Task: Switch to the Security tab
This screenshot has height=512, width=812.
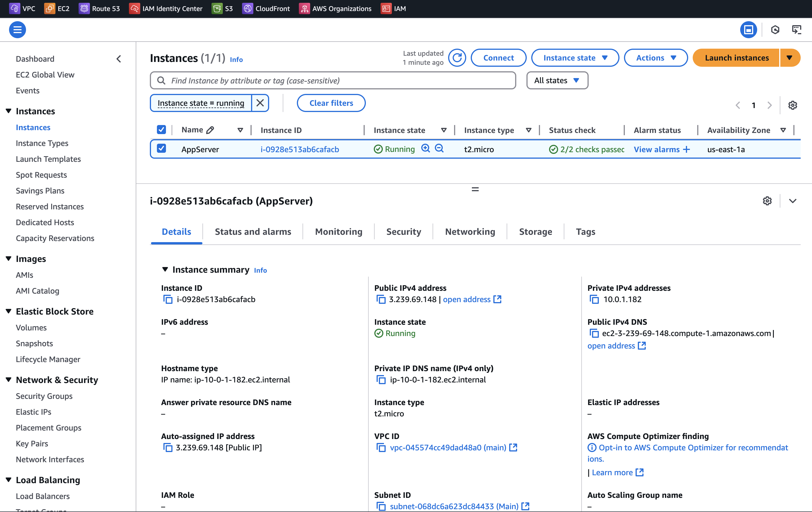Action: (x=404, y=232)
